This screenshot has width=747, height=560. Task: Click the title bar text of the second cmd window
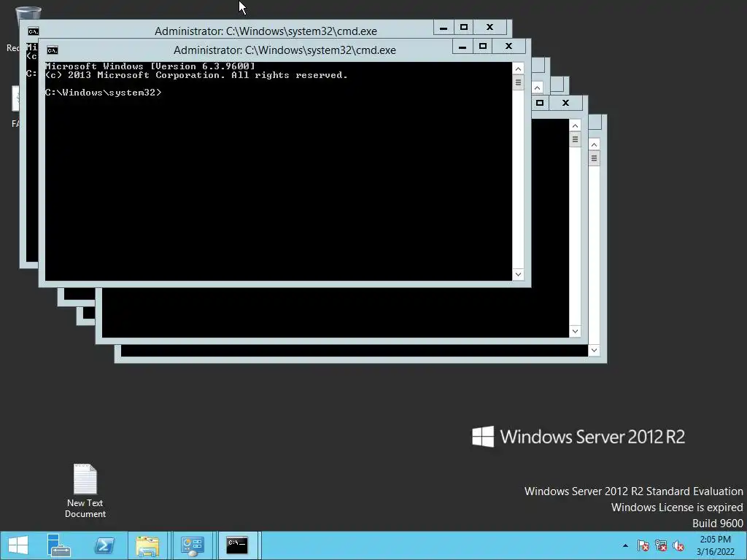coord(266,31)
